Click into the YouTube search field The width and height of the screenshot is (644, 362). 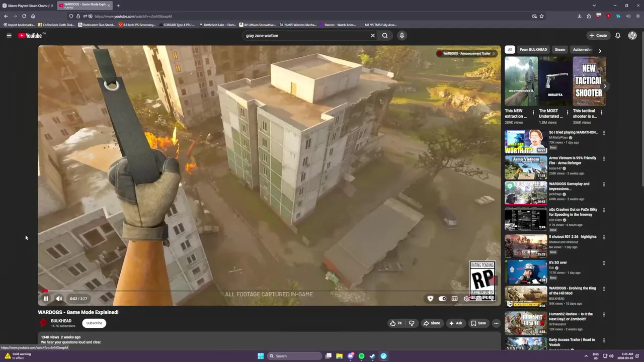[305, 35]
